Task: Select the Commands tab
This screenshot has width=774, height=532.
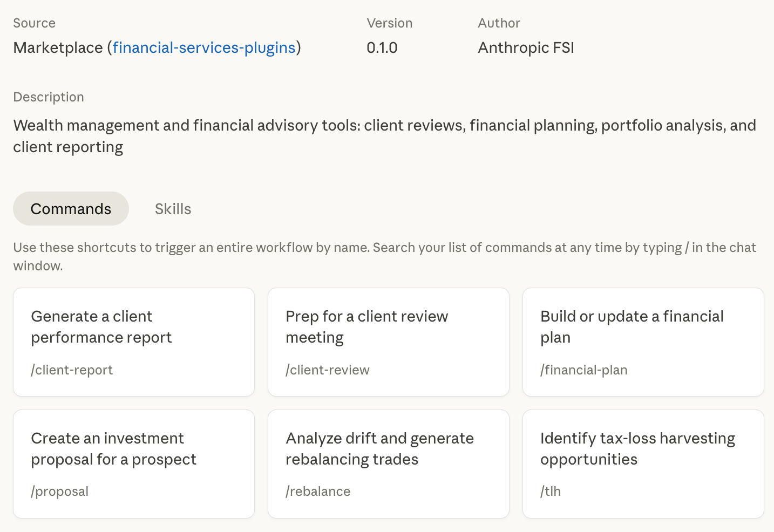Action: point(71,209)
